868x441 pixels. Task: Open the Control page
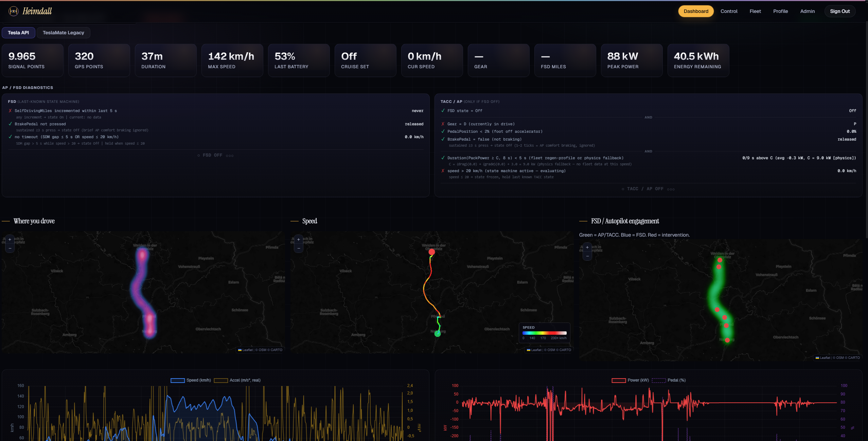coord(729,11)
